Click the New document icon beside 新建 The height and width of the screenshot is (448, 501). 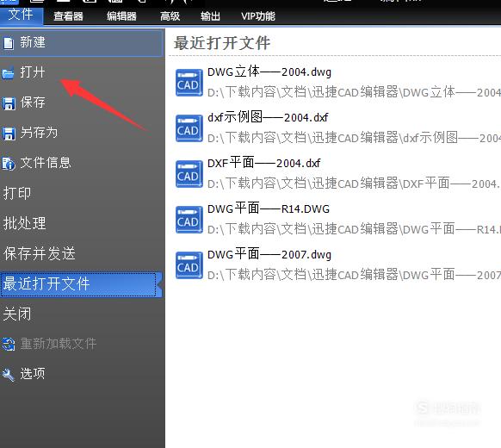coord(9,43)
